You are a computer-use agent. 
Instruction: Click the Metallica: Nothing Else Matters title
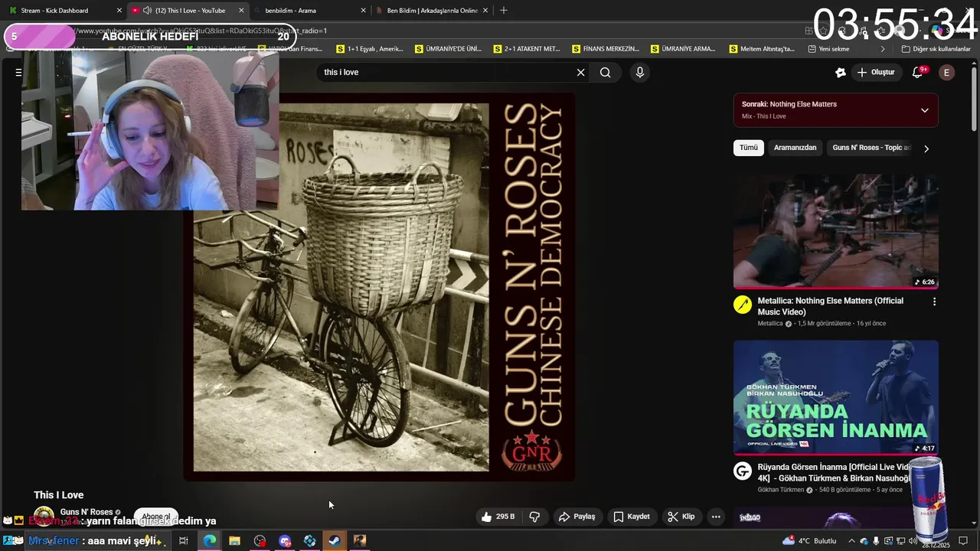[831, 306]
